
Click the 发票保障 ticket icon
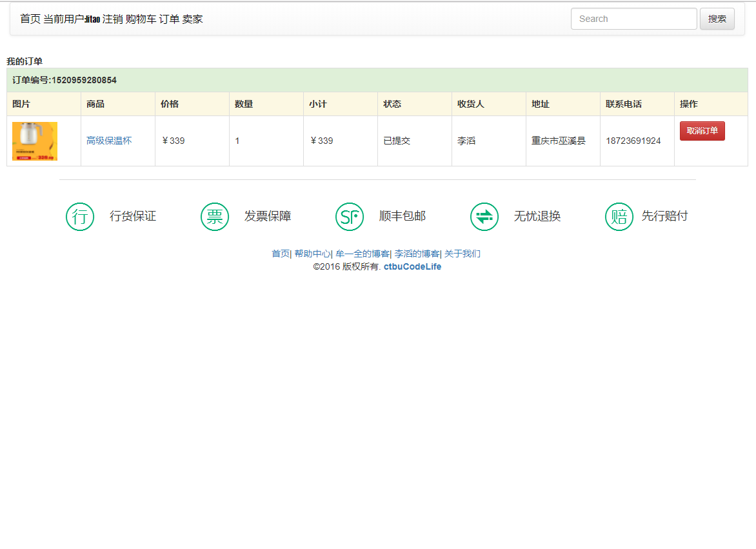click(215, 217)
